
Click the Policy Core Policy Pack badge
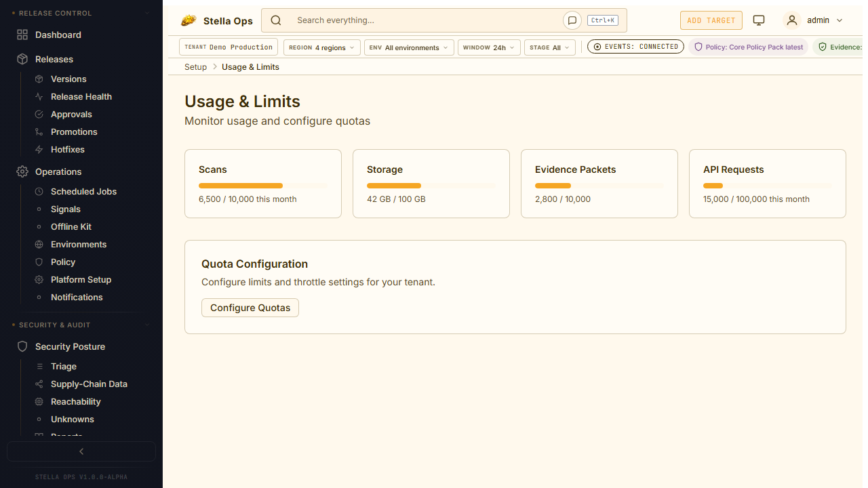[748, 47]
